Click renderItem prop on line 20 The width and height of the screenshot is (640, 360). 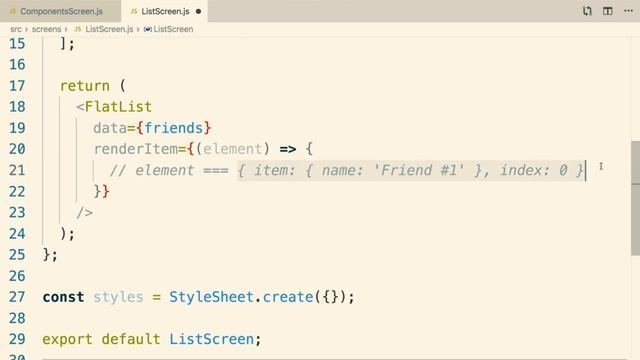[x=136, y=149]
